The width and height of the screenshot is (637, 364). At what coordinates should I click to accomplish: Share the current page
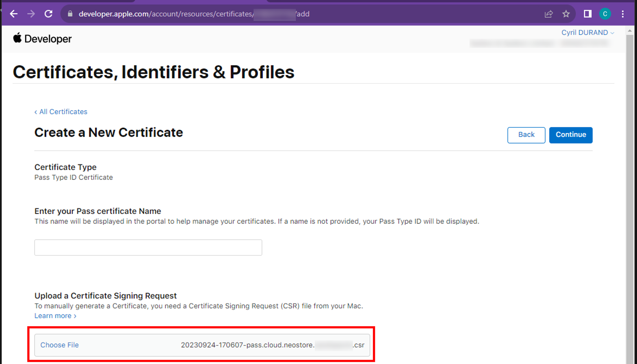pyautogui.click(x=548, y=14)
